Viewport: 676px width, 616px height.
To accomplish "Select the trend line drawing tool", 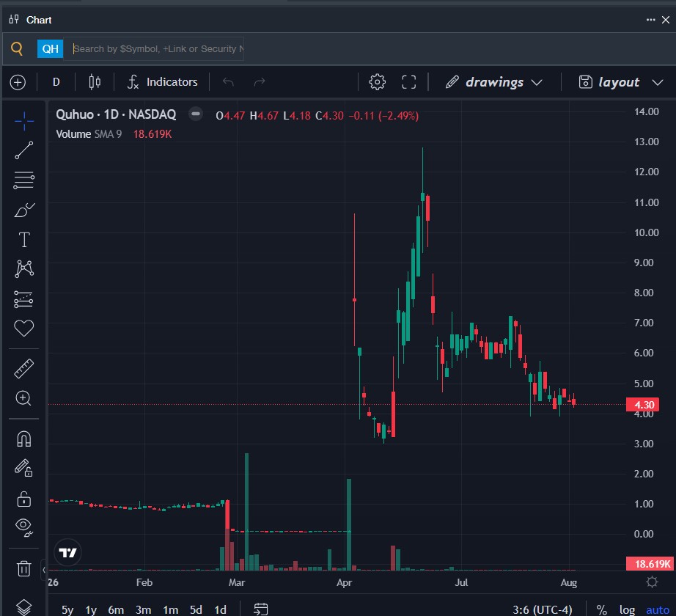I will (x=23, y=150).
